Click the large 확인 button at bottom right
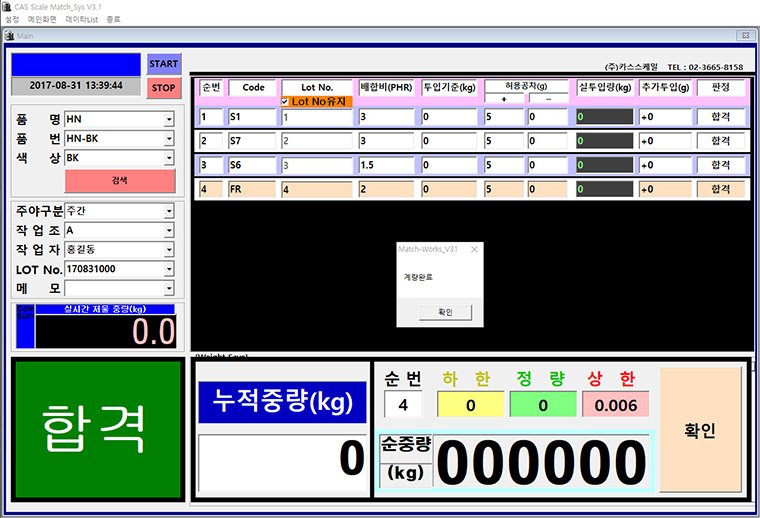 click(700, 429)
